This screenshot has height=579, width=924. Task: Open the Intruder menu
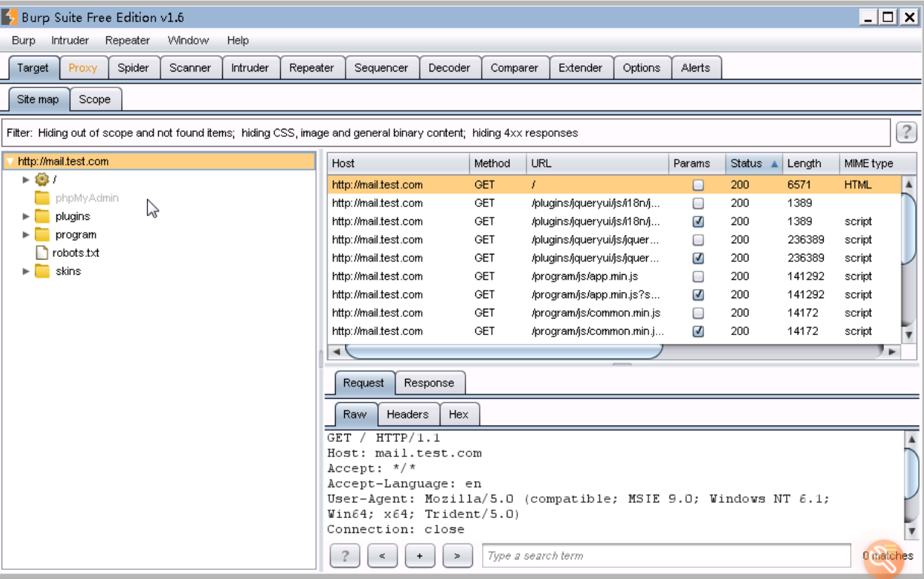coord(70,41)
